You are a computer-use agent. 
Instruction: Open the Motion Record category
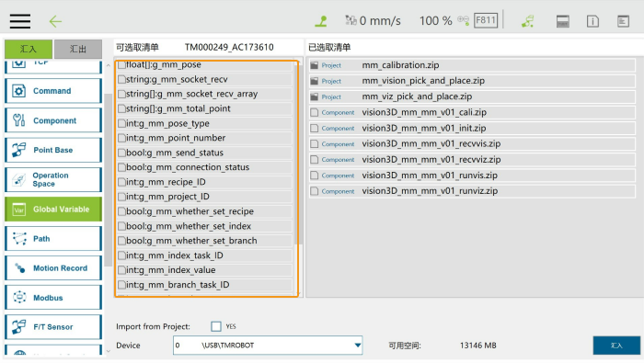point(53,268)
